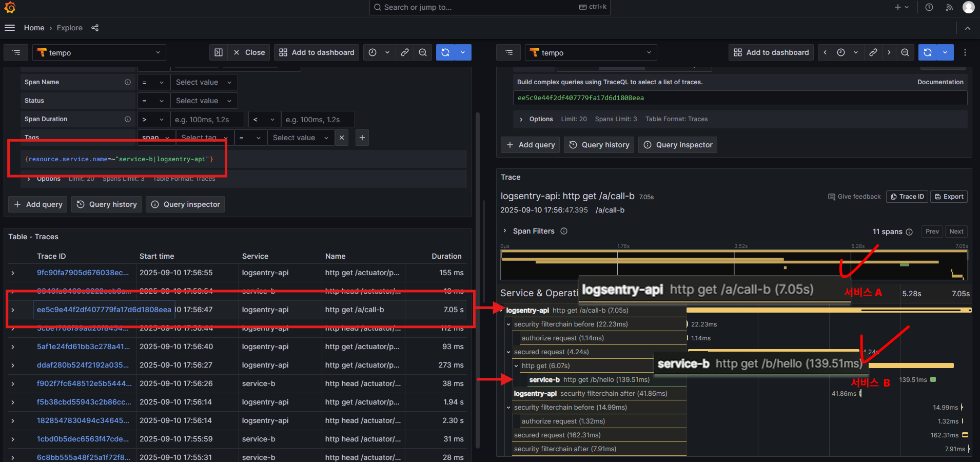The width and height of the screenshot is (980, 462).
Task: Click left pane Add to dashboard
Action: pos(317,52)
